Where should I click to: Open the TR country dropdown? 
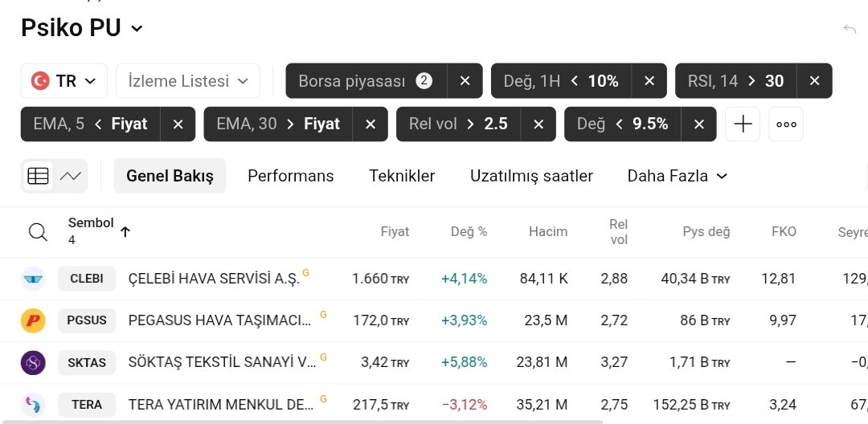(63, 81)
